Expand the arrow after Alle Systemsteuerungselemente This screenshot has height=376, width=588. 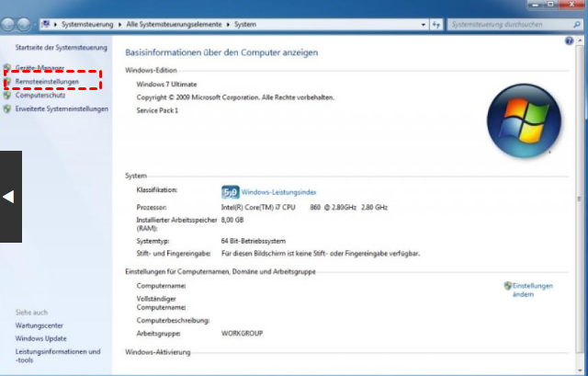click(228, 25)
